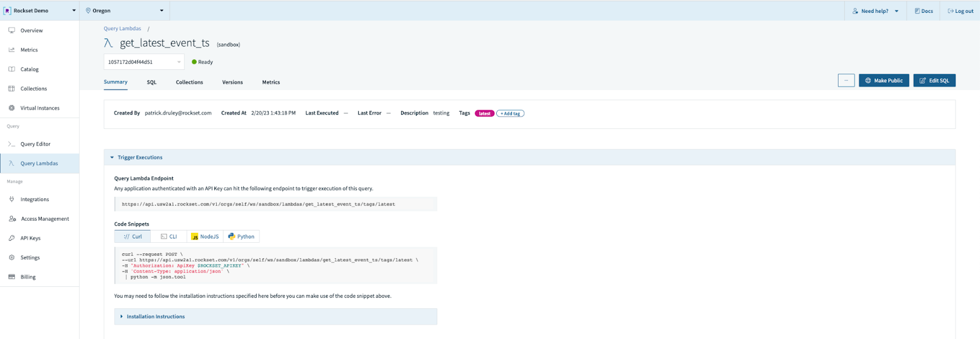Click the Overview monitor icon in sidebar

coord(12,30)
